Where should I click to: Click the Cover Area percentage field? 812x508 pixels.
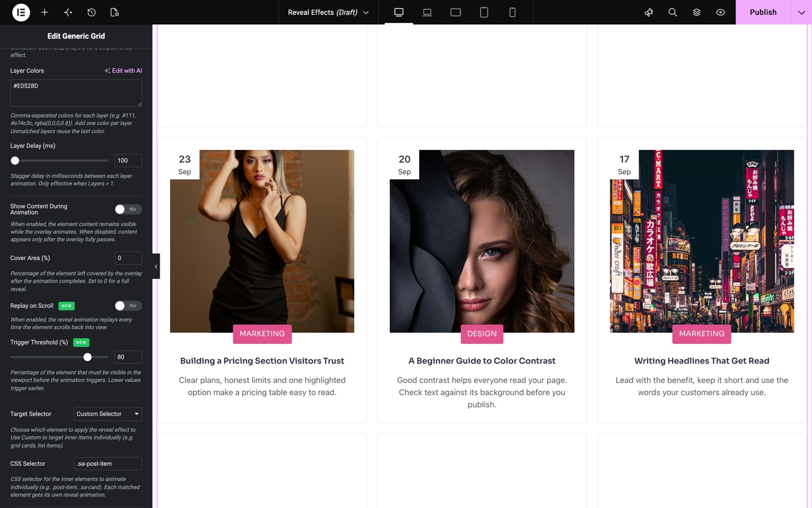[x=128, y=258]
